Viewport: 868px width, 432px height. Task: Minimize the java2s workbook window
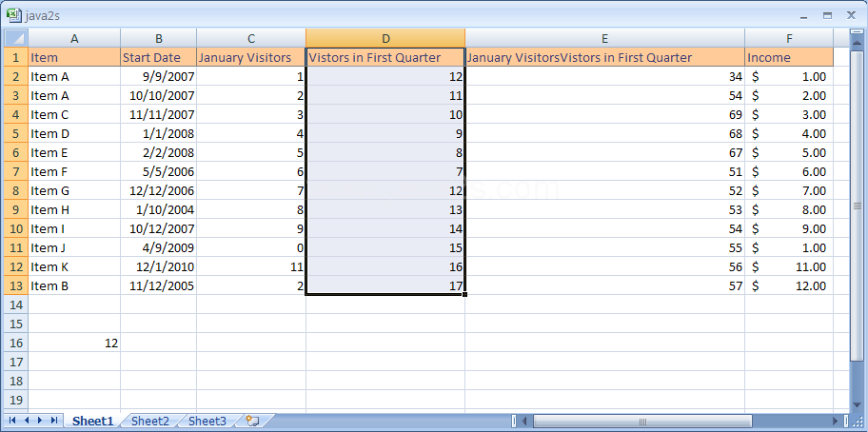(804, 16)
